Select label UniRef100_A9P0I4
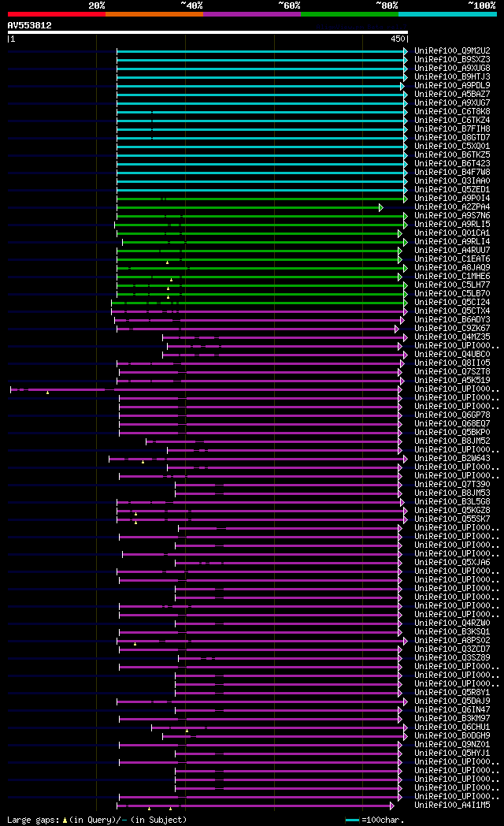Screen dimensions: 504x826 452,198
